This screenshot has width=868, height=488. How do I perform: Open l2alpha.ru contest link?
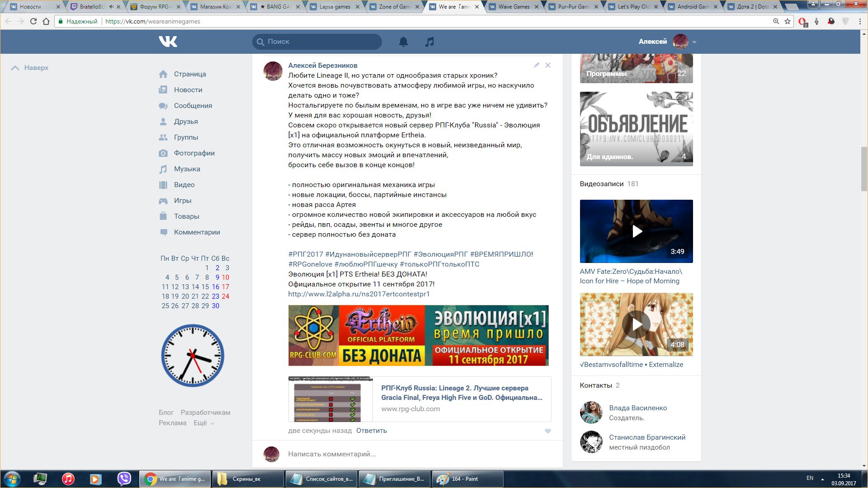(359, 294)
